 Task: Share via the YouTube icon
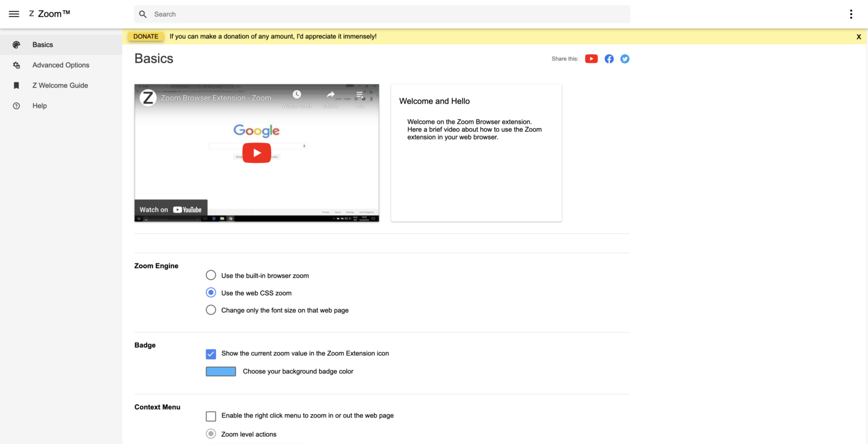click(591, 59)
